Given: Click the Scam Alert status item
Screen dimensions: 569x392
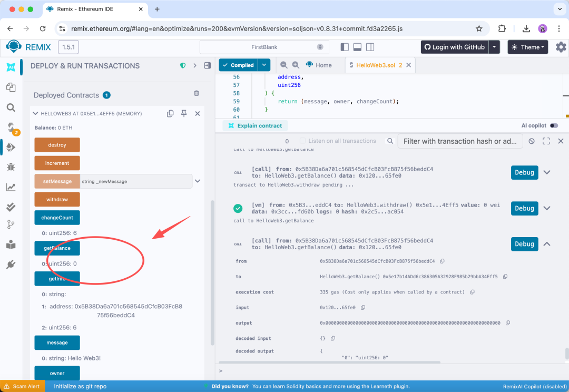Looking at the screenshot, I should pyautogui.click(x=22, y=386).
